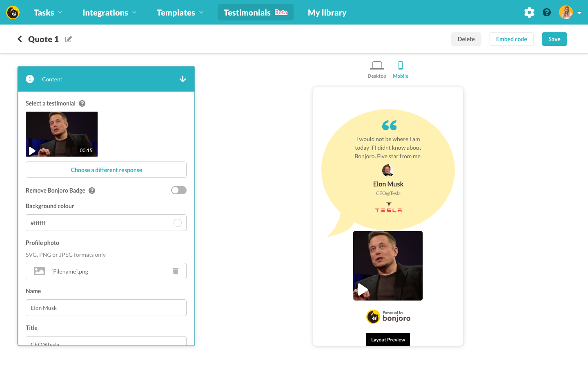
Task: Click the Layout Preview button
Action: pos(388,340)
